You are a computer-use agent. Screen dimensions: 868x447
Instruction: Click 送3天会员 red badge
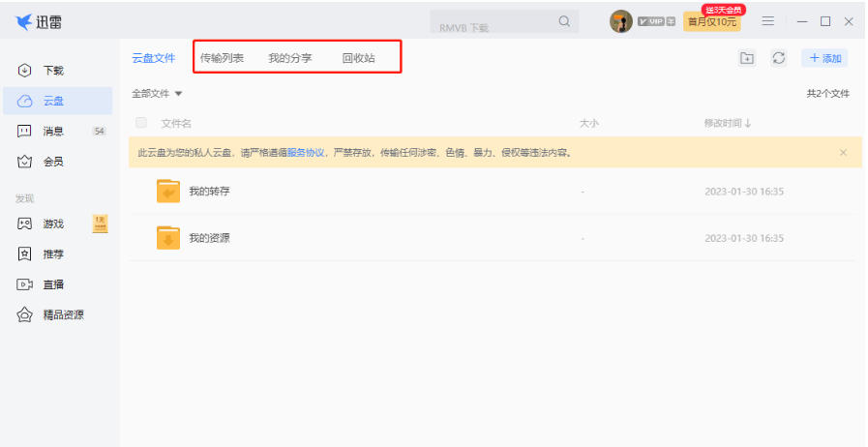(724, 10)
